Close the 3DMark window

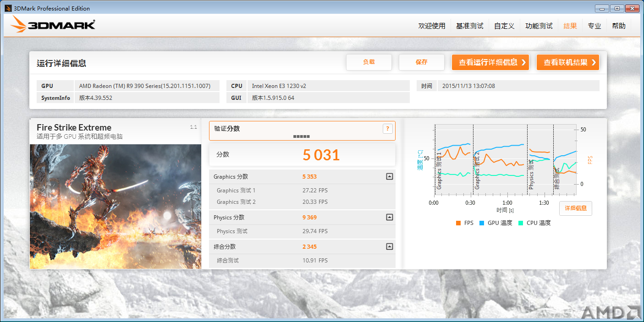coord(632,8)
